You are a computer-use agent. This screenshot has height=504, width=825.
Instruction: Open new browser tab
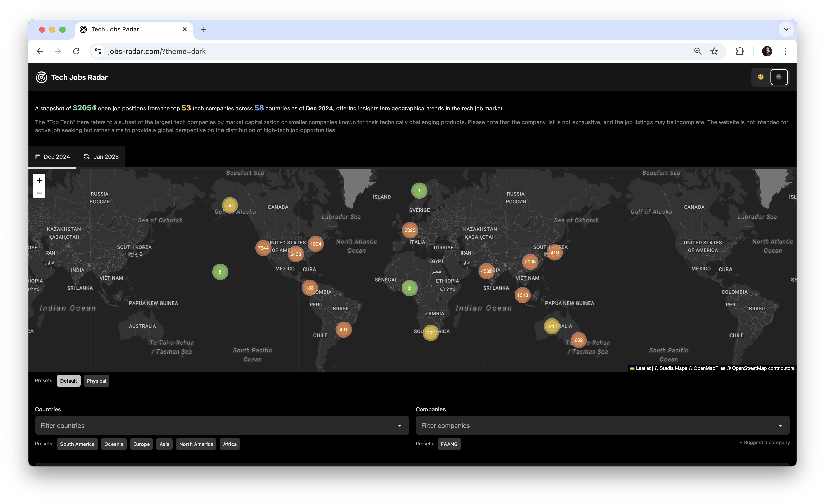(x=203, y=29)
